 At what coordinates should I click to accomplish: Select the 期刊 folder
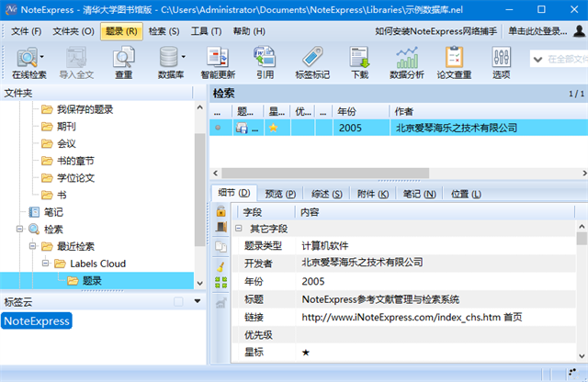pos(66,127)
